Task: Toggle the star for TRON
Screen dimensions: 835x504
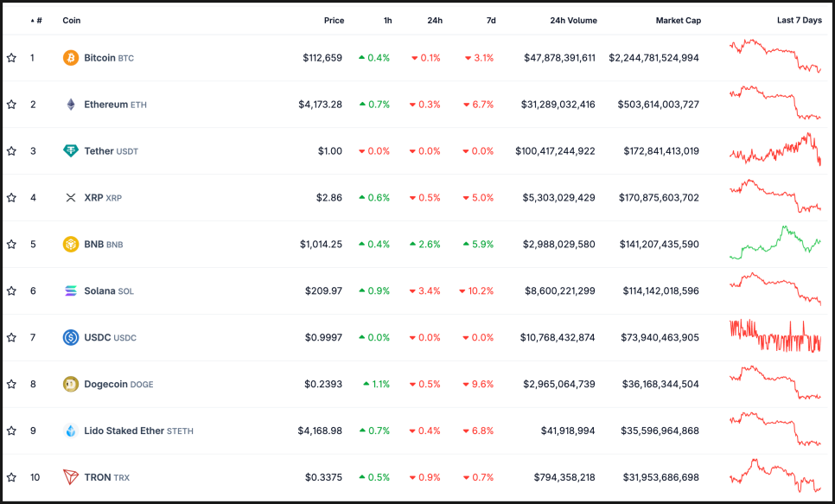Action: pos(11,477)
